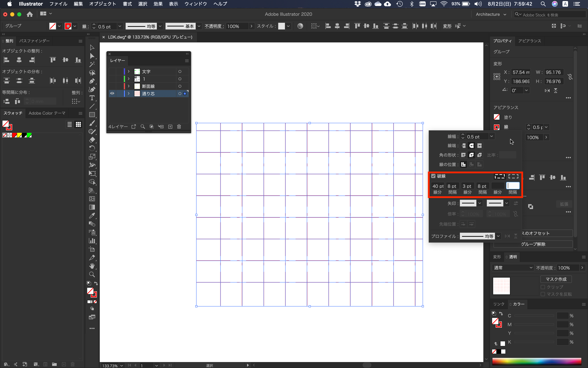Select the Gradient tool
Image resolution: width=588 pixels, height=368 pixels.
92,207
